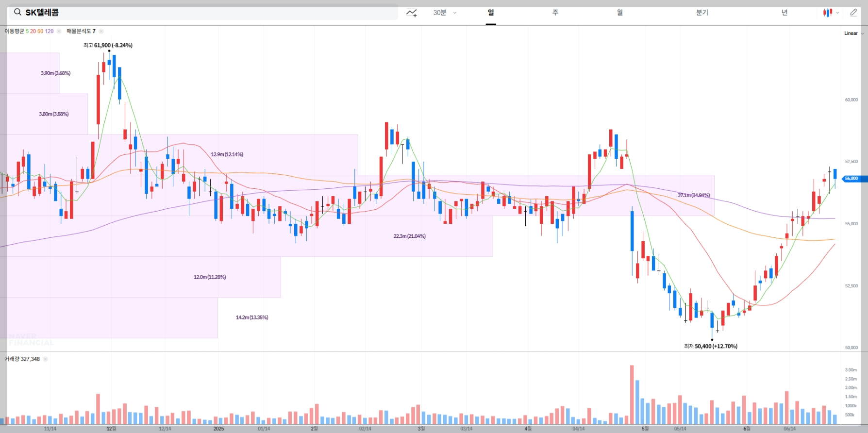
Task: Click the 3.80m (3.58%) volume profile label
Action: coord(54,114)
